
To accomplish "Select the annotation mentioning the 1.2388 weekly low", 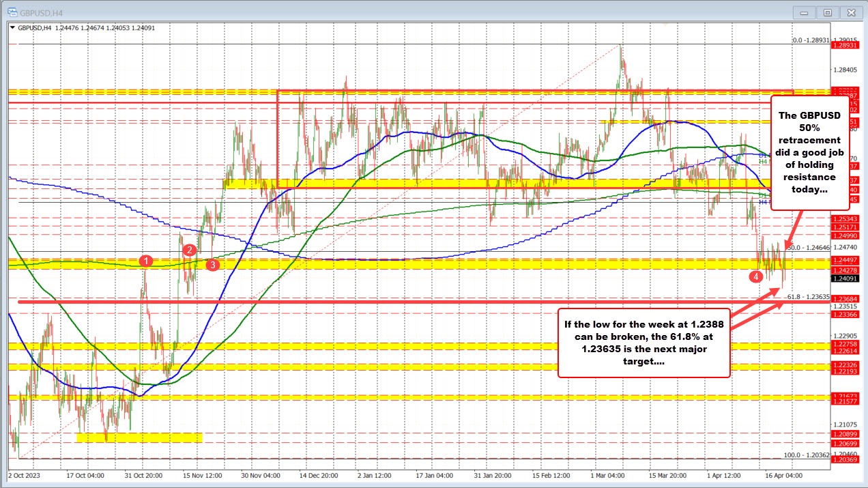I will click(644, 342).
